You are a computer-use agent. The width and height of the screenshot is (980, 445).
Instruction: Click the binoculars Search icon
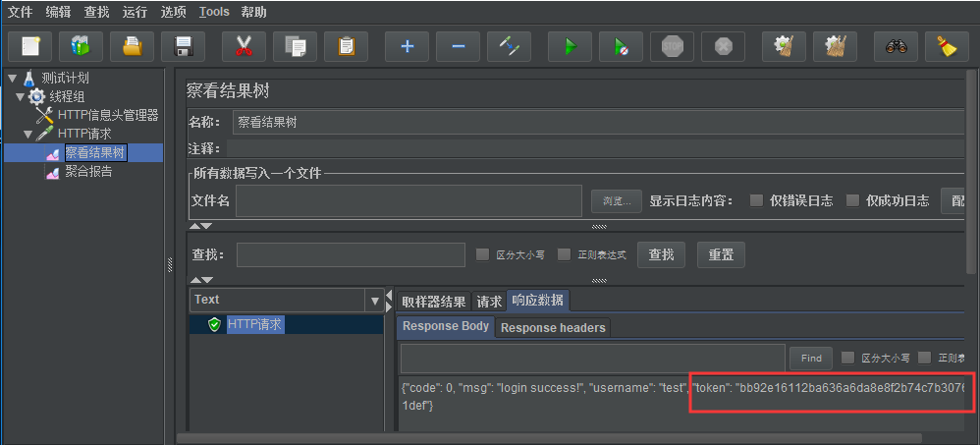896,46
